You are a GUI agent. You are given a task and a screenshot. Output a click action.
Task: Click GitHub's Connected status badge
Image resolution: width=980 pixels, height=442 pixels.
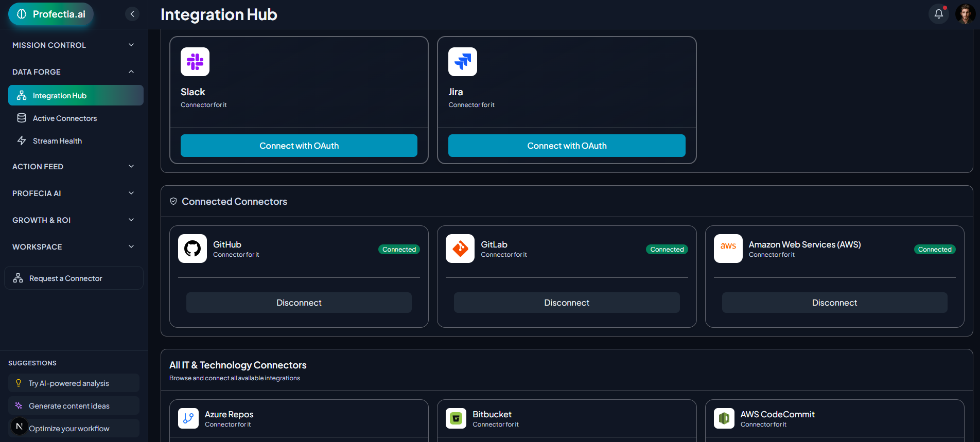[399, 249]
